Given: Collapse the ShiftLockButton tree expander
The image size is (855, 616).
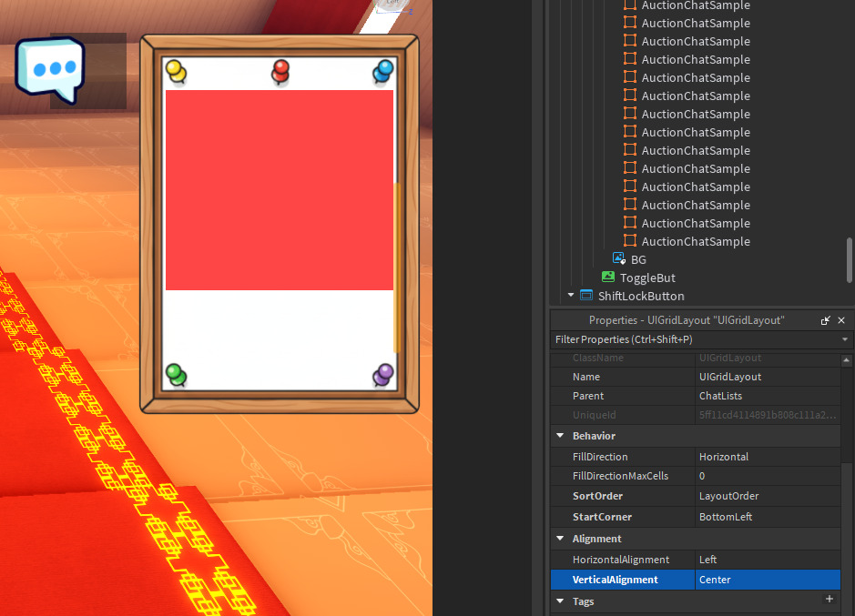Looking at the screenshot, I should coord(571,296).
